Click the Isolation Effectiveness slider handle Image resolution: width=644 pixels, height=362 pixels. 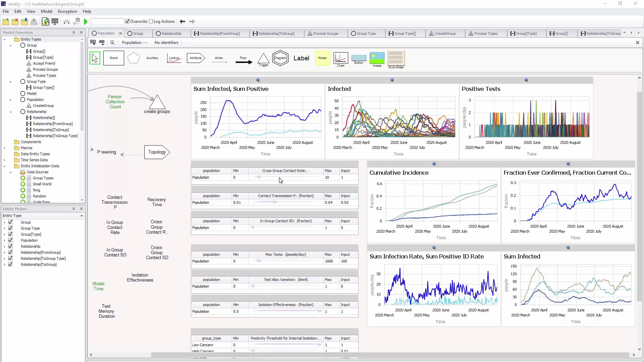[x=319, y=311]
